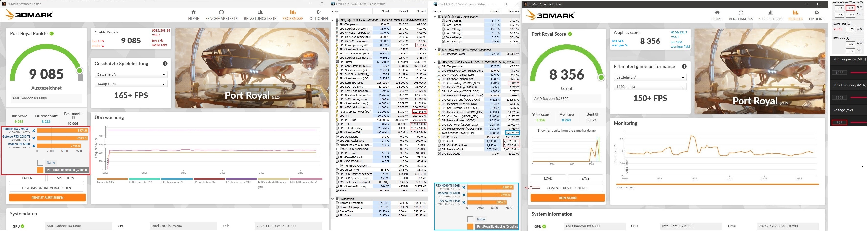The width and height of the screenshot is (868, 233).
Task: Click the Min Frequency 1953 field
Action: coord(839,73)
